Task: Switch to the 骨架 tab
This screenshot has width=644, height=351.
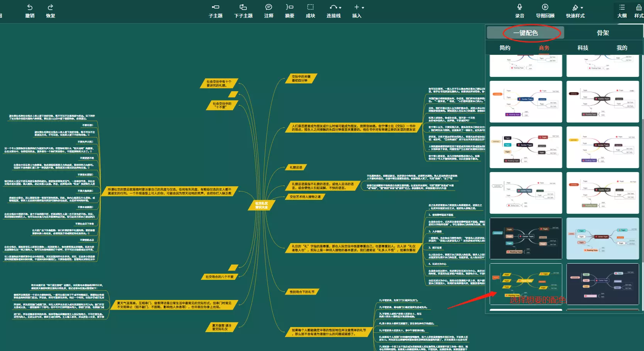Action: pos(603,33)
